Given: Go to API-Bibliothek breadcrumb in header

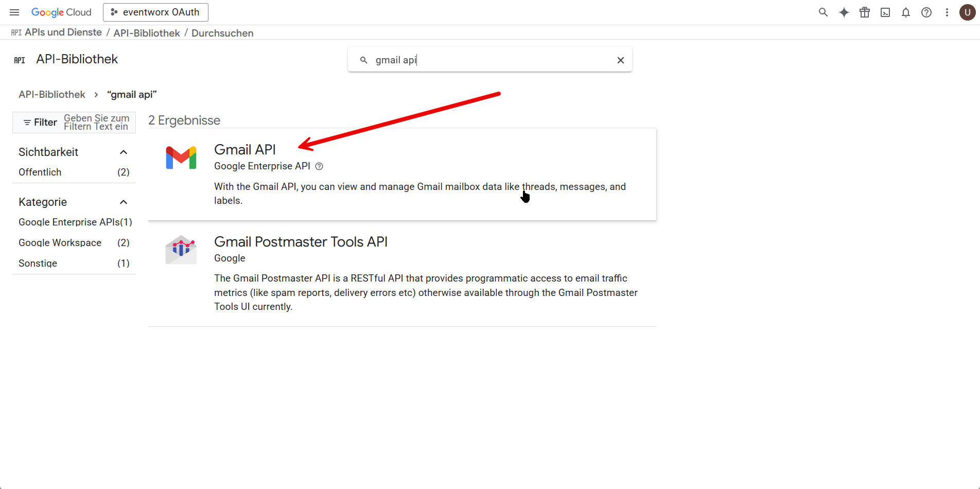Looking at the screenshot, I should (x=147, y=33).
